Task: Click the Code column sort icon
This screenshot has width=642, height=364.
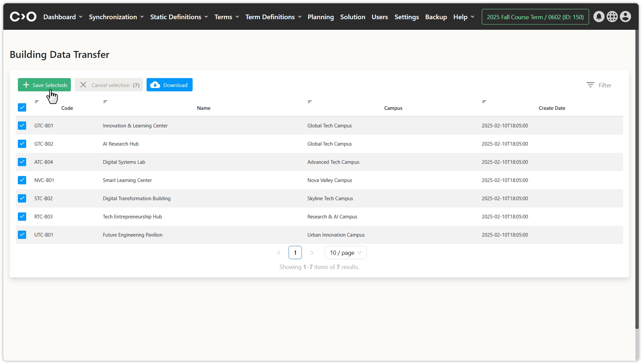Action: click(37, 102)
